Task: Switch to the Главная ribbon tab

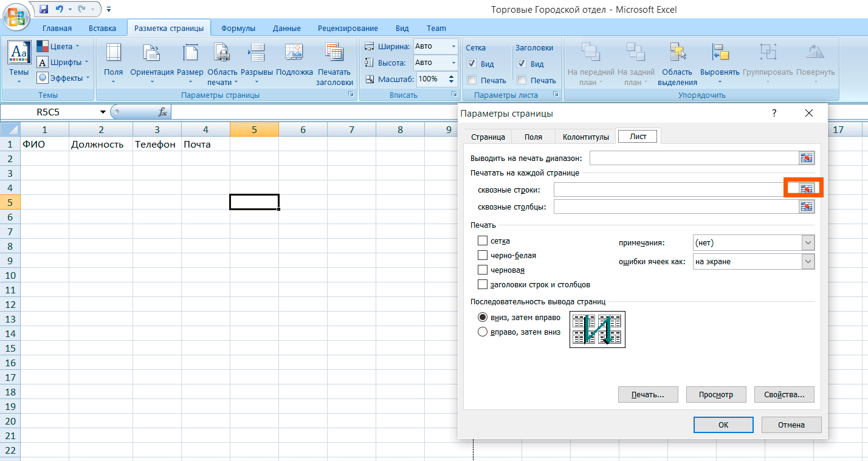Action: pos(57,29)
